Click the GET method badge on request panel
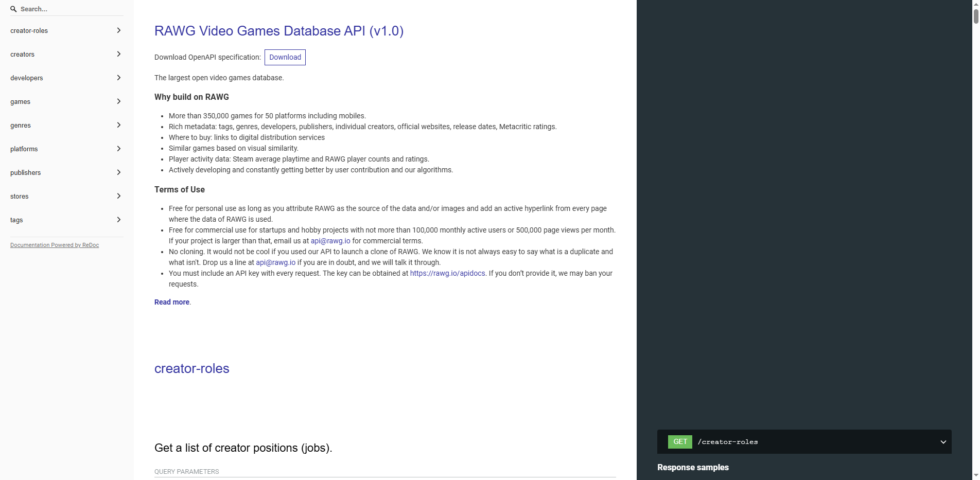 coord(680,442)
